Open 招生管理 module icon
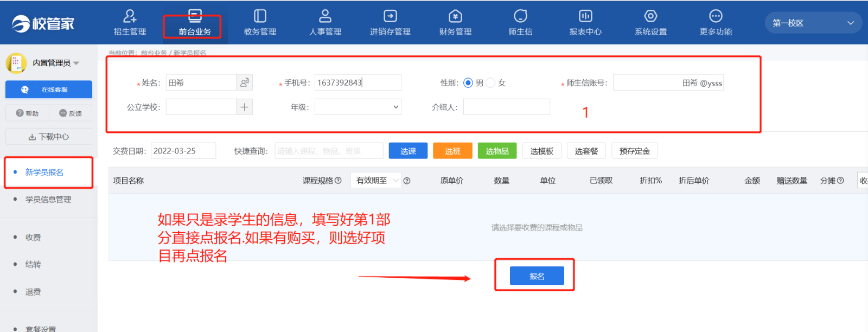This screenshot has width=868, height=332. 130,16
